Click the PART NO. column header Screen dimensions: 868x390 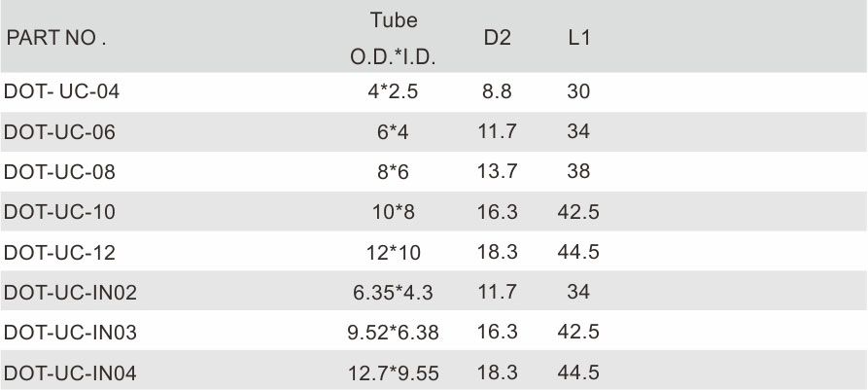click(x=55, y=38)
